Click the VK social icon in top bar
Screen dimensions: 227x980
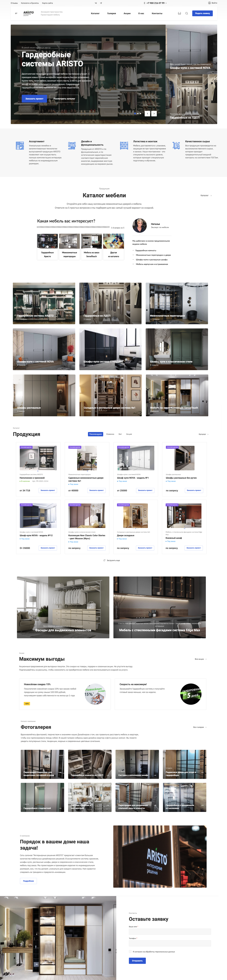96,3
